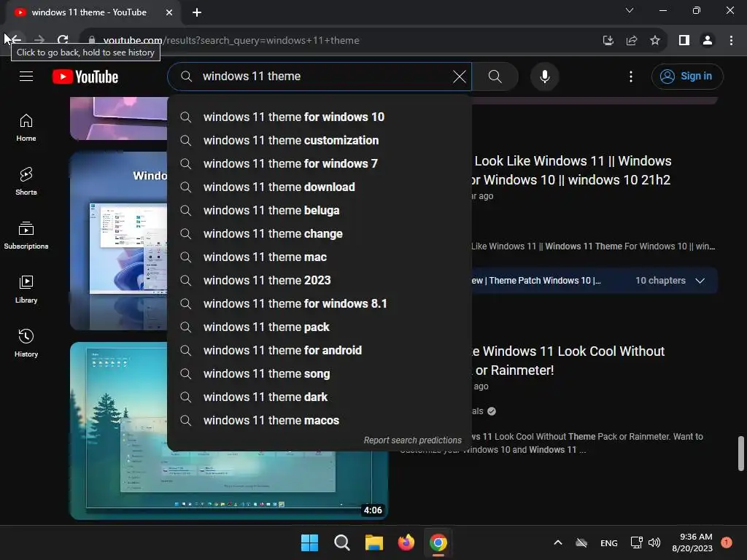Open volume control in system tray
The height and width of the screenshot is (560, 747).
(654, 542)
